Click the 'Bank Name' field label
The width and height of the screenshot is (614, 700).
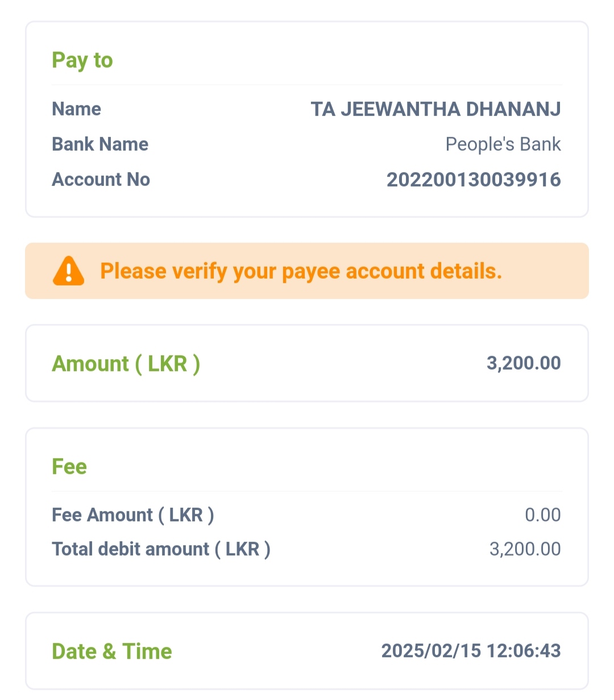click(x=100, y=144)
